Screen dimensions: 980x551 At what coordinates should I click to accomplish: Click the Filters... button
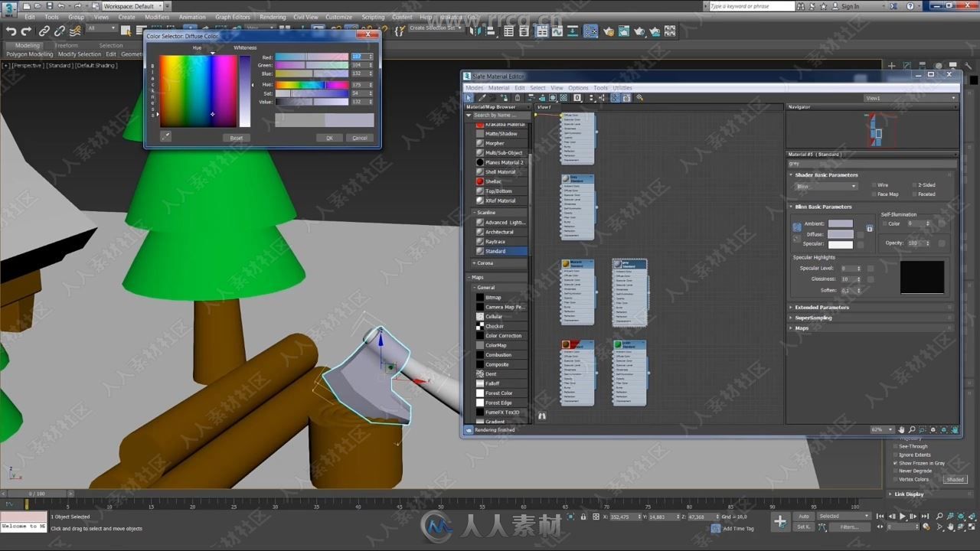pos(849,527)
